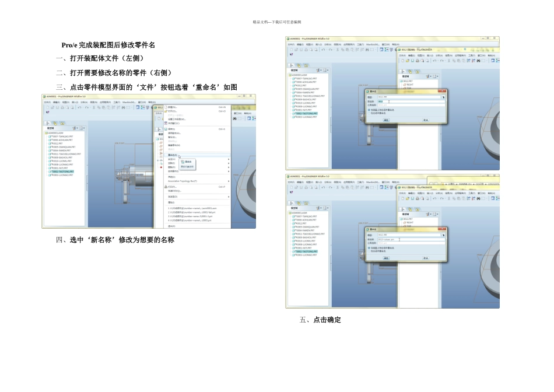Click New file icon in left screenshot's assembly toolbar
Viewport: 554px width, 392px height.
click(48, 107)
